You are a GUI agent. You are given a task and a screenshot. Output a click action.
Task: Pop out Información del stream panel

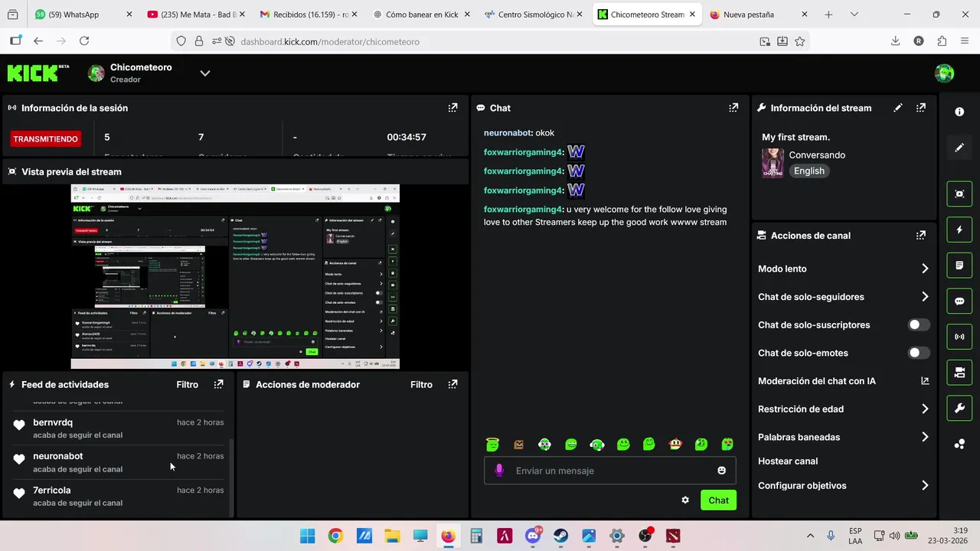tap(921, 108)
